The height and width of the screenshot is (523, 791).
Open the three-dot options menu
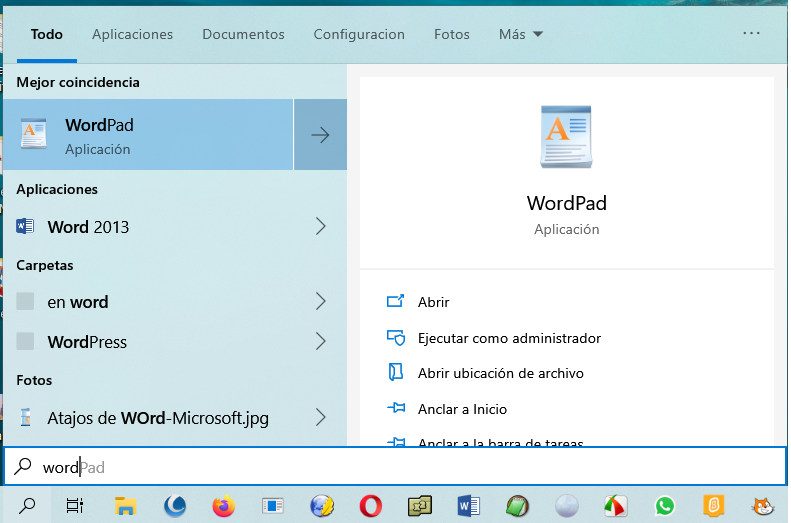tap(751, 33)
